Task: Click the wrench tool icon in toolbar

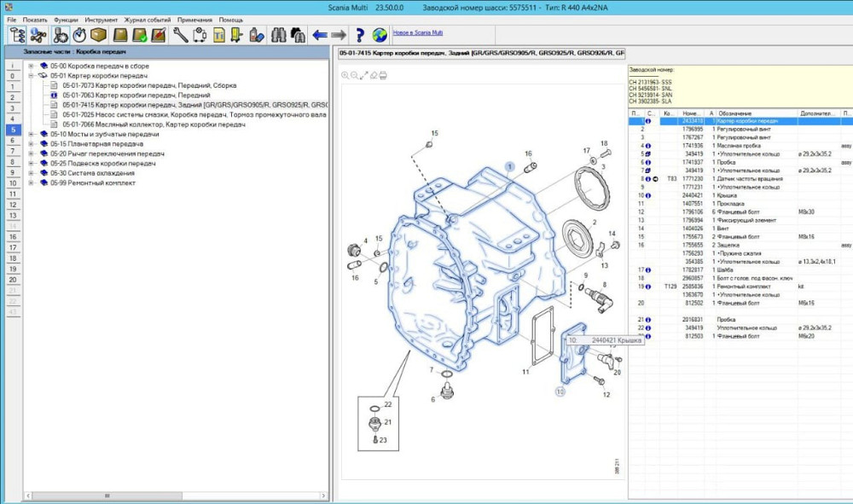Action: (x=180, y=35)
